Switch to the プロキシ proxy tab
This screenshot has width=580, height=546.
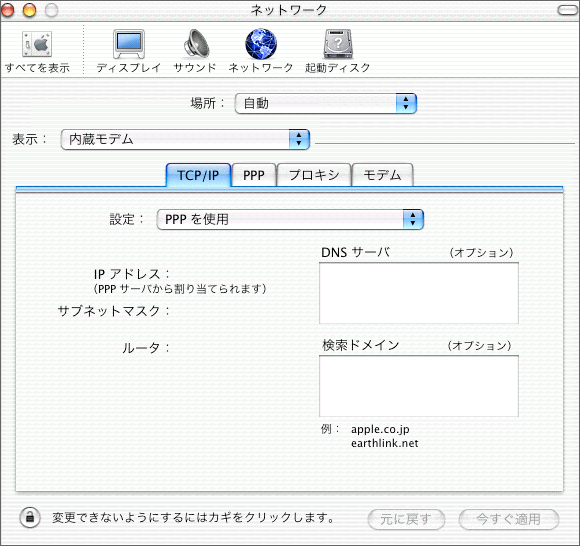pyautogui.click(x=314, y=175)
